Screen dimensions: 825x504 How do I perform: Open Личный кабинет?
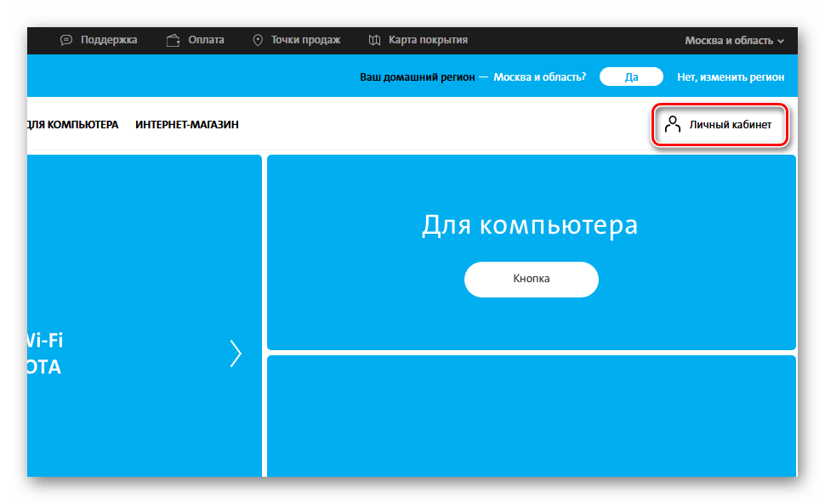[720, 125]
